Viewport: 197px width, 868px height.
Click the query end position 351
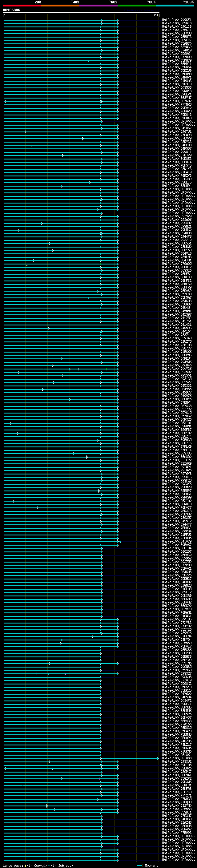point(155,15)
